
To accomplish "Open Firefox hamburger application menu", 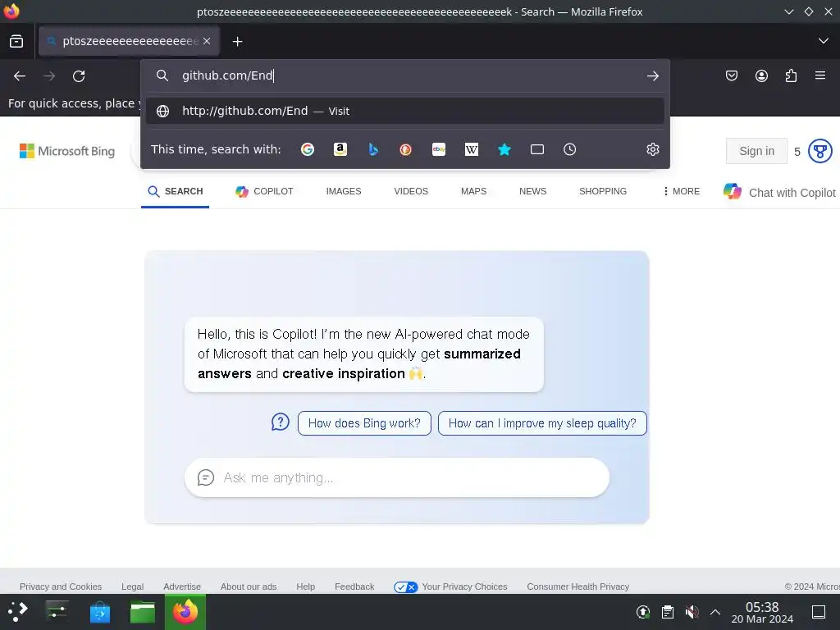I will click(820, 75).
